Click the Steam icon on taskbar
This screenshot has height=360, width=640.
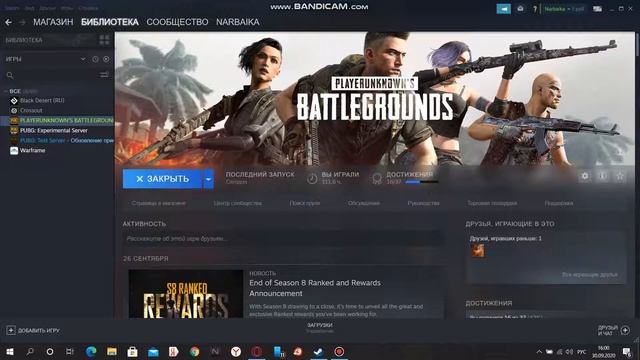[318, 351]
